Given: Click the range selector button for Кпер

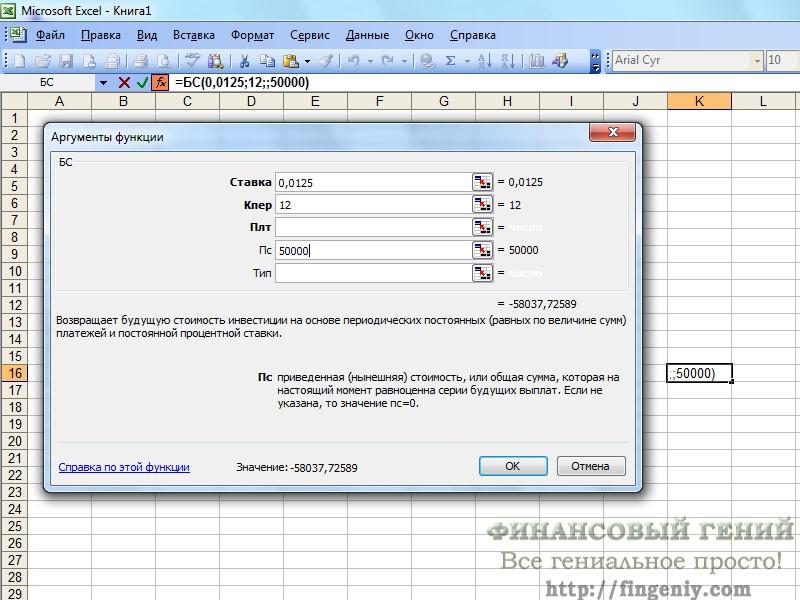Looking at the screenshot, I should (x=482, y=205).
